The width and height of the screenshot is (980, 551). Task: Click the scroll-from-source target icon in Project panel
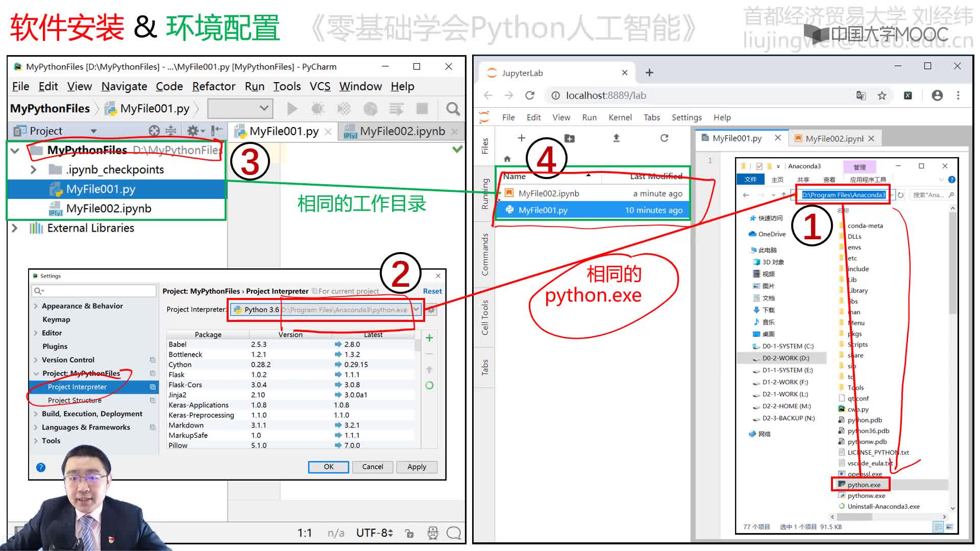[154, 131]
